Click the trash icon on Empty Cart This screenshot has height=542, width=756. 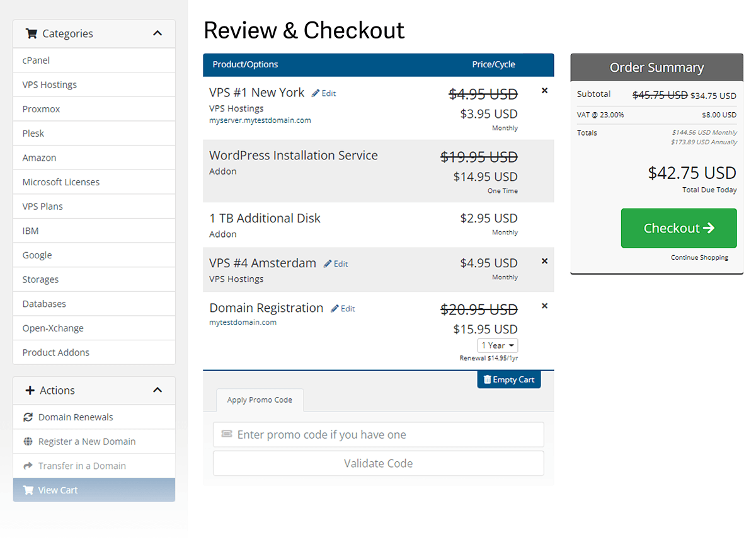(x=487, y=379)
